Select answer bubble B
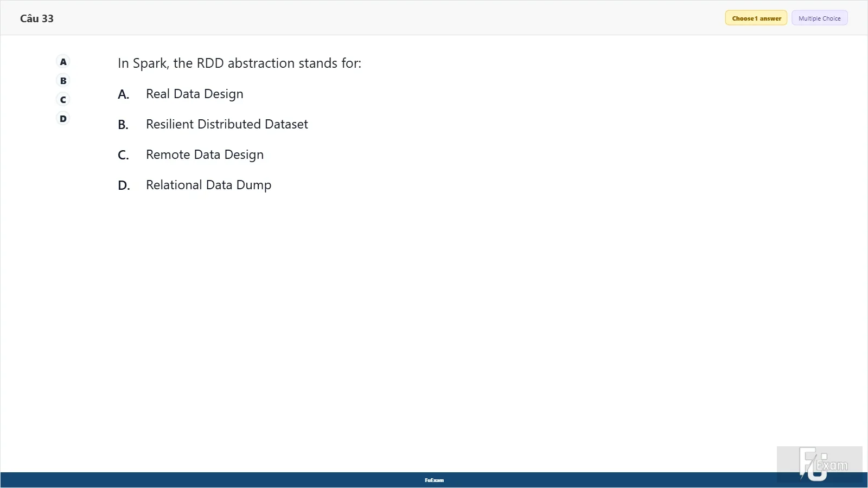Image resolution: width=868 pixels, height=488 pixels. pos(63,81)
